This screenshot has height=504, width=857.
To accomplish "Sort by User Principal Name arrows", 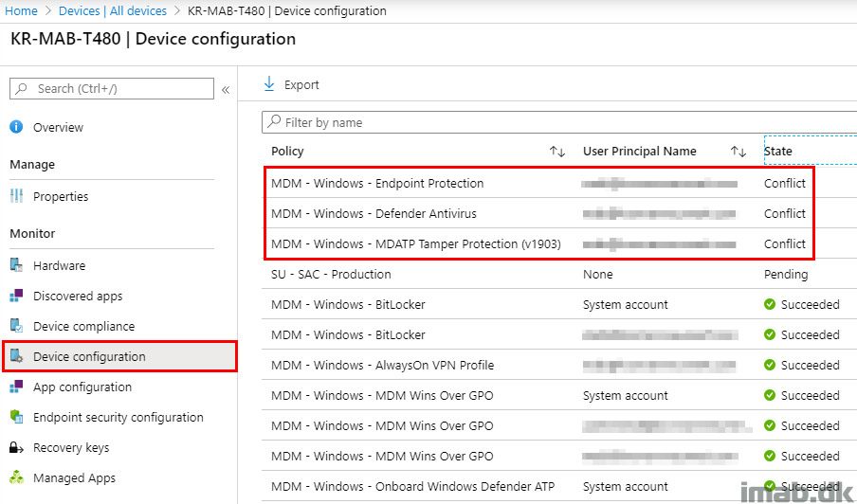I will click(738, 152).
